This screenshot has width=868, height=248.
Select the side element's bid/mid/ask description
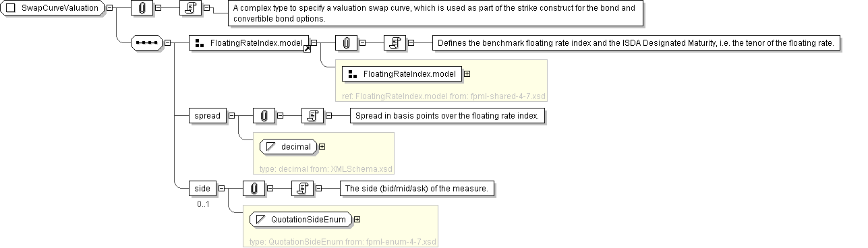tap(417, 189)
